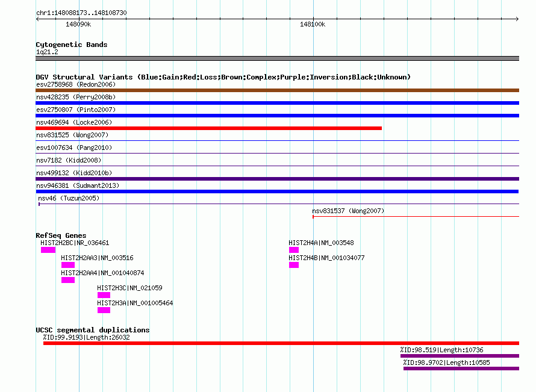This screenshot has height=392, width=536.
Task: Click the red nsv831537 Wong2007 variant line
Action: pos(416,216)
